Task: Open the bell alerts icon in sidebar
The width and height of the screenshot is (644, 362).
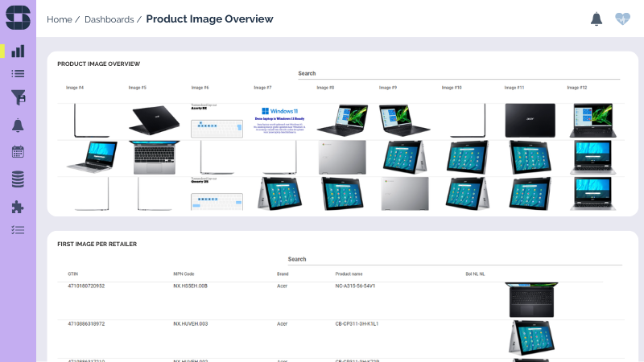Action: click(18, 125)
